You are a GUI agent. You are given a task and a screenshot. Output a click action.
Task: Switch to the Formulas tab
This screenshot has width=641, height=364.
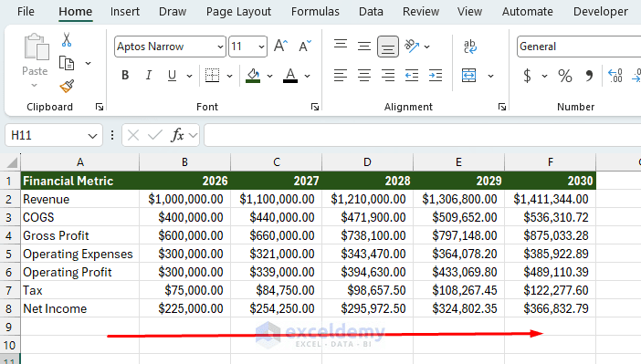[315, 12]
